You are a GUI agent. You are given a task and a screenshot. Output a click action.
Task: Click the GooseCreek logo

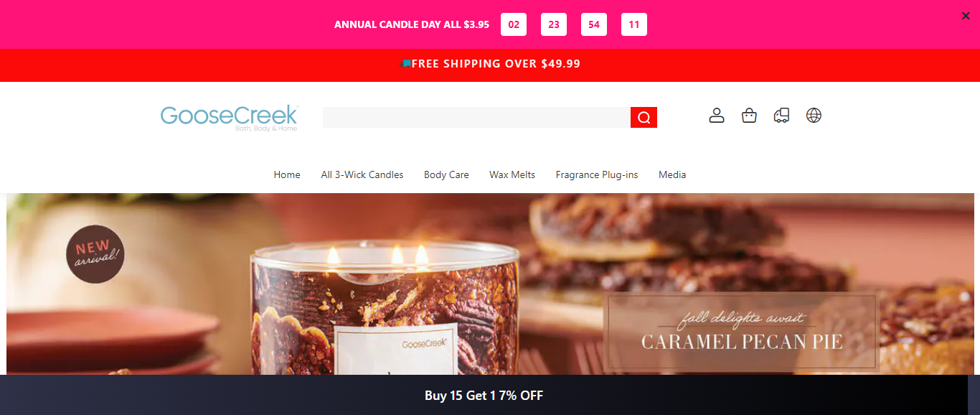click(x=230, y=118)
